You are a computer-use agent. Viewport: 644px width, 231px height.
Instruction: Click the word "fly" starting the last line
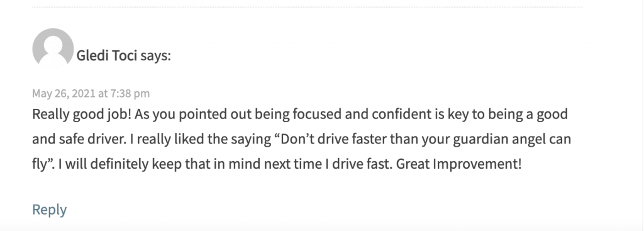tap(39, 164)
